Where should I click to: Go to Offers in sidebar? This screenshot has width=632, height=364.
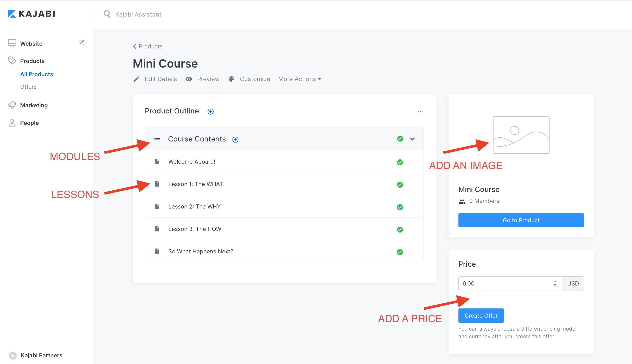pyautogui.click(x=28, y=87)
